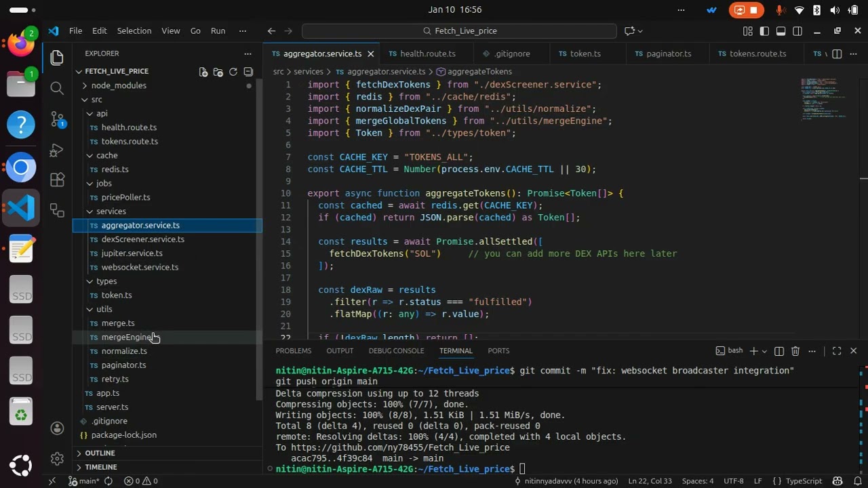This screenshot has height=488, width=868.
Task: Open the Selection menu
Action: (x=134, y=30)
